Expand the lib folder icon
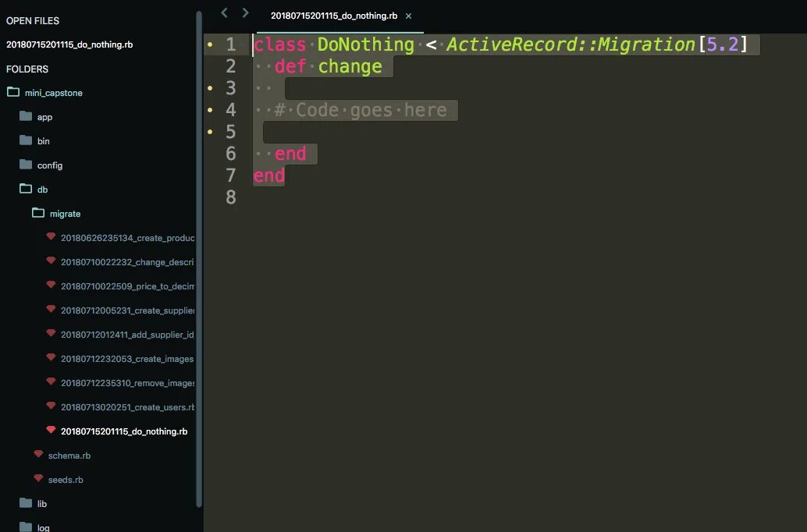The image size is (807, 532). pyautogui.click(x=26, y=503)
